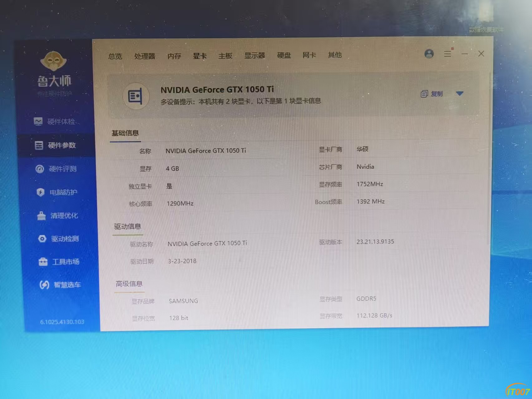Screen dimensions: 532x399
Task: Open 清理优化 cleanup section
Action: (57, 216)
